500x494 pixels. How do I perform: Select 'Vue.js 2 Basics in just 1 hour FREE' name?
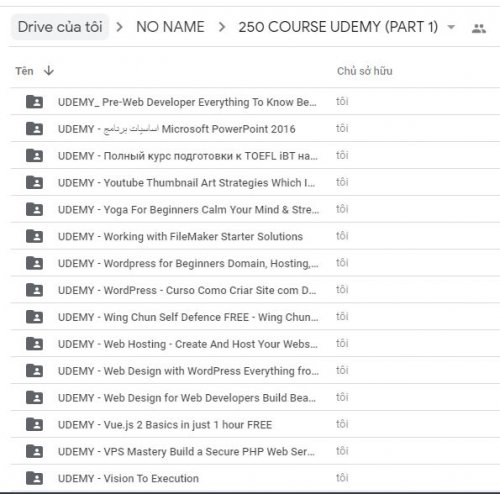pos(165,425)
